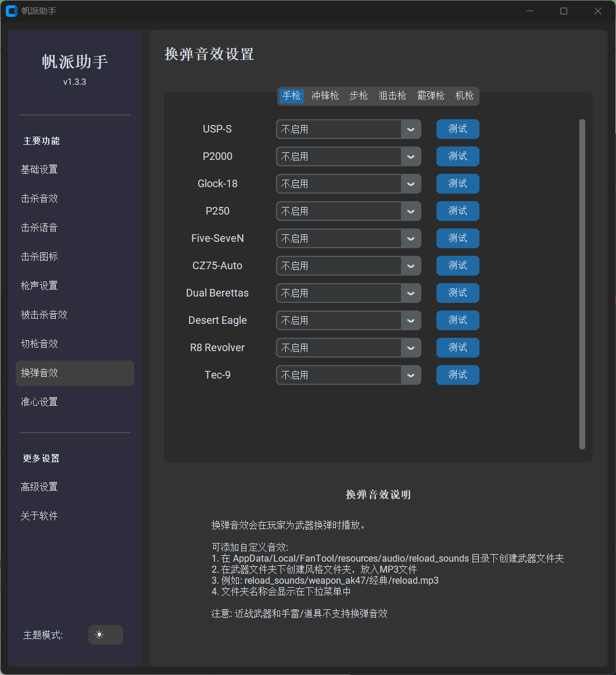Switch to the 冲锋枪 weapon tab
The width and height of the screenshot is (616, 675).
(x=325, y=96)
